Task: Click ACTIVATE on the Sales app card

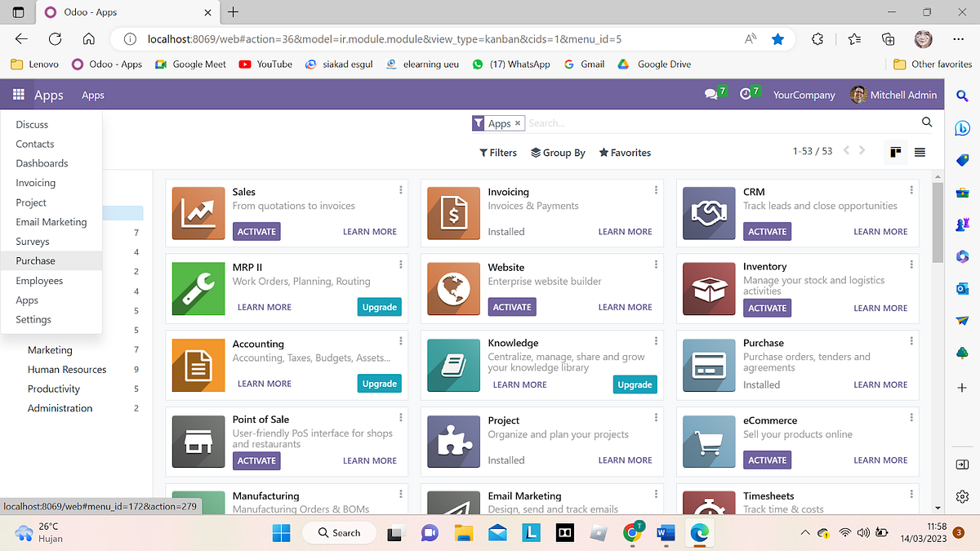Action: pyautogui.click(x=256, y=231)
